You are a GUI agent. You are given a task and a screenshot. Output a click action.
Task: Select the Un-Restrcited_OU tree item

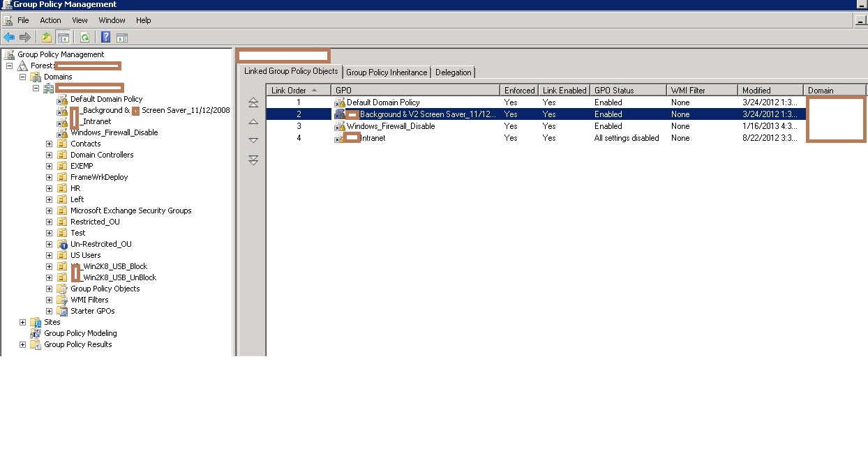(x=103, y=243)
